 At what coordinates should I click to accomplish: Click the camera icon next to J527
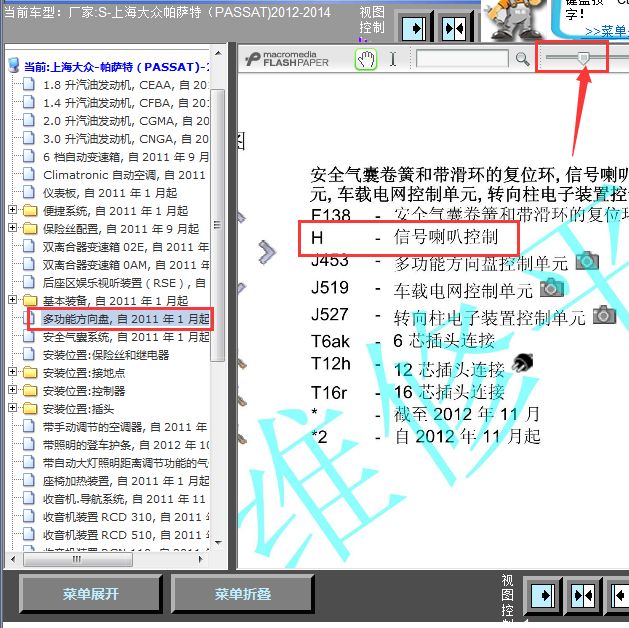[x=605, y=315]
